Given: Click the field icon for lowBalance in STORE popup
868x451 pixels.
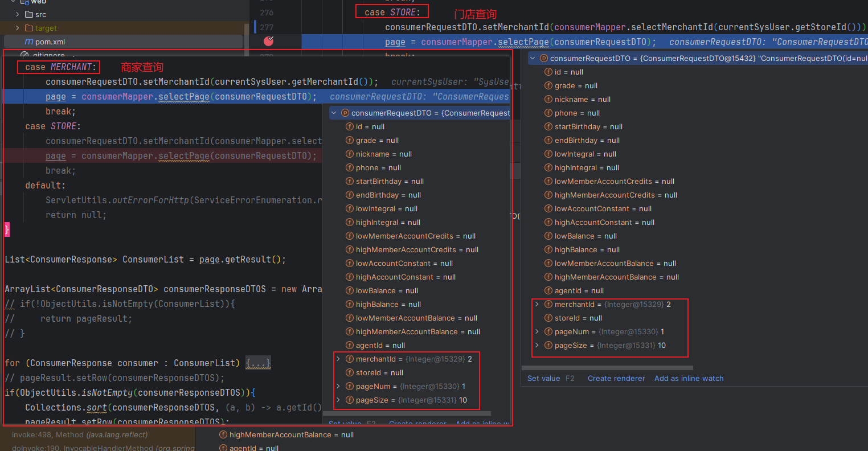Looking at the screenshot, I should (549, 236).
